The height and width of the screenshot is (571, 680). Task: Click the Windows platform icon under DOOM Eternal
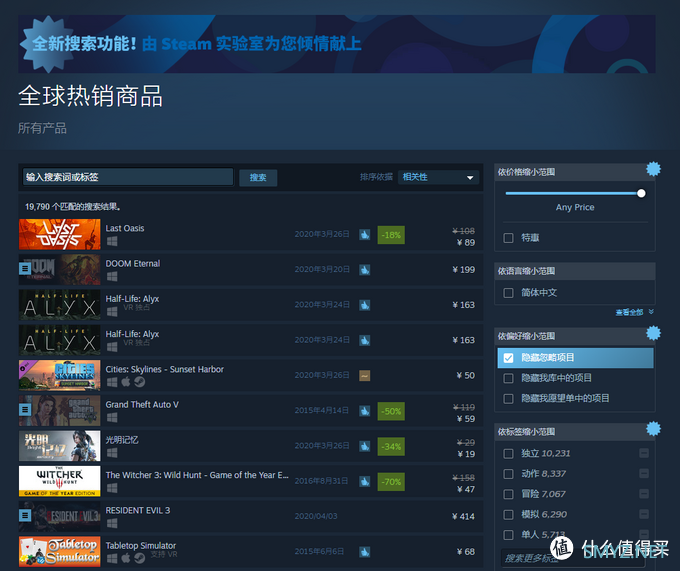click(112, 276)
